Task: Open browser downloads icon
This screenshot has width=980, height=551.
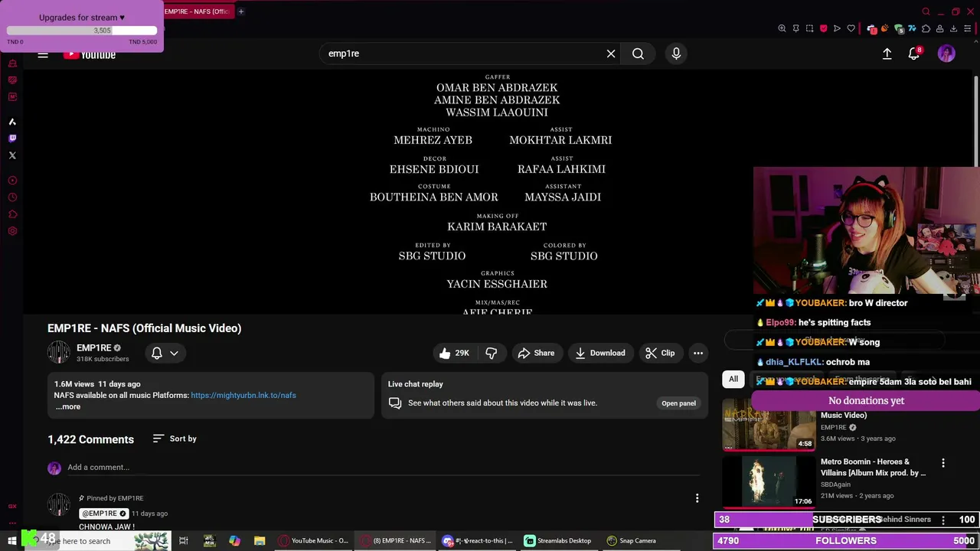Action: 953,28
